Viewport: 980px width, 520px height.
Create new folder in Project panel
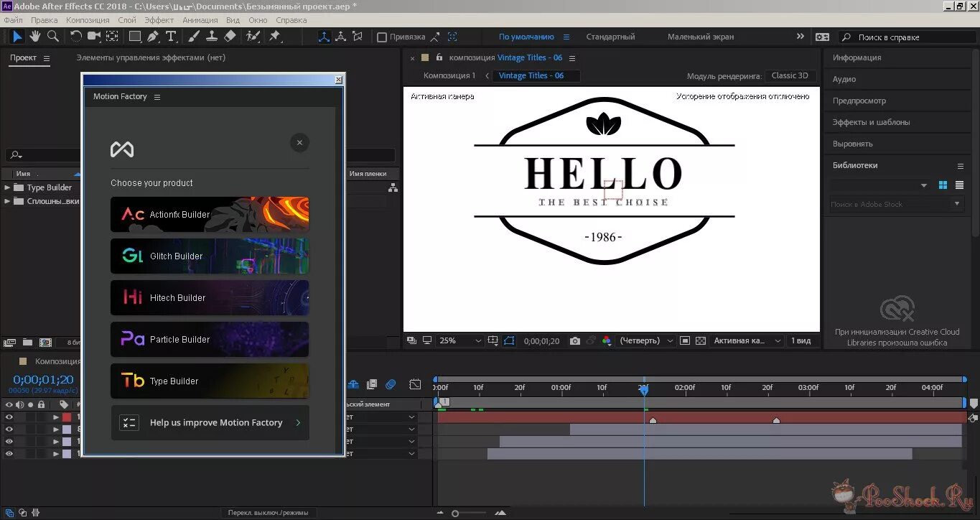click(27, 343)
